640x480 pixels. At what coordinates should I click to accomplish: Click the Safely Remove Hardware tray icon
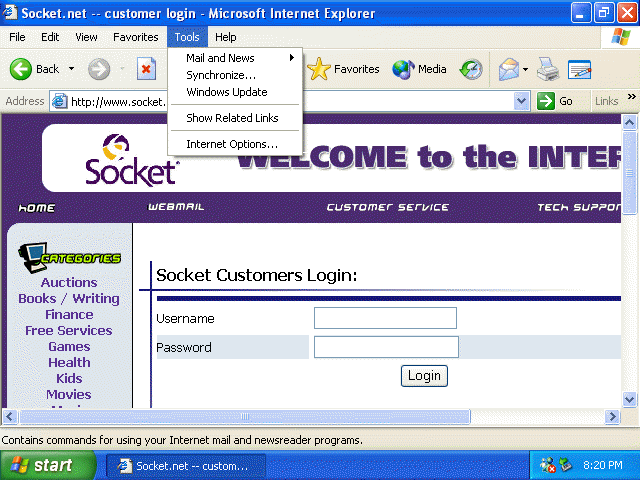pyautogui.click(x=566, y=464)
